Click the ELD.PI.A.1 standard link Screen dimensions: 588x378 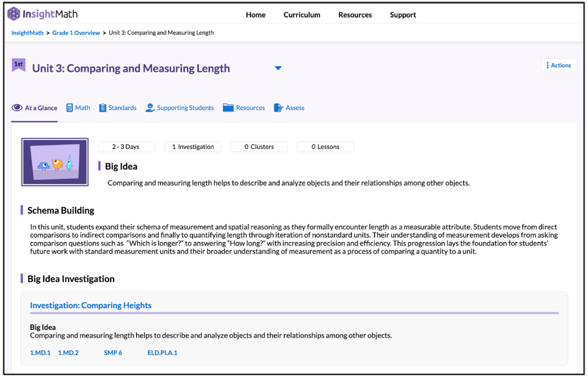pyautogui.click(x=162, y=353)
